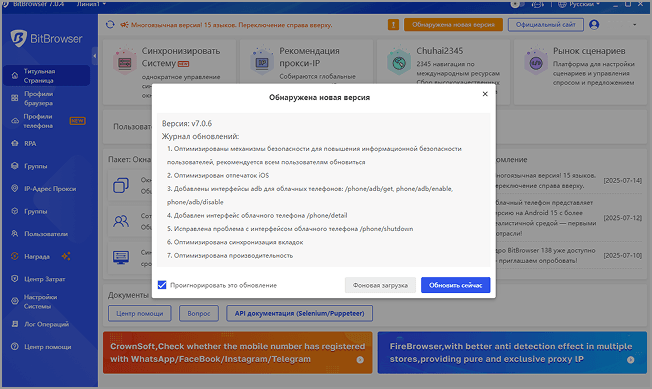This screenshot has height=389, width=652.
Task: Click the BitBrowser logo
Action: 46,39
